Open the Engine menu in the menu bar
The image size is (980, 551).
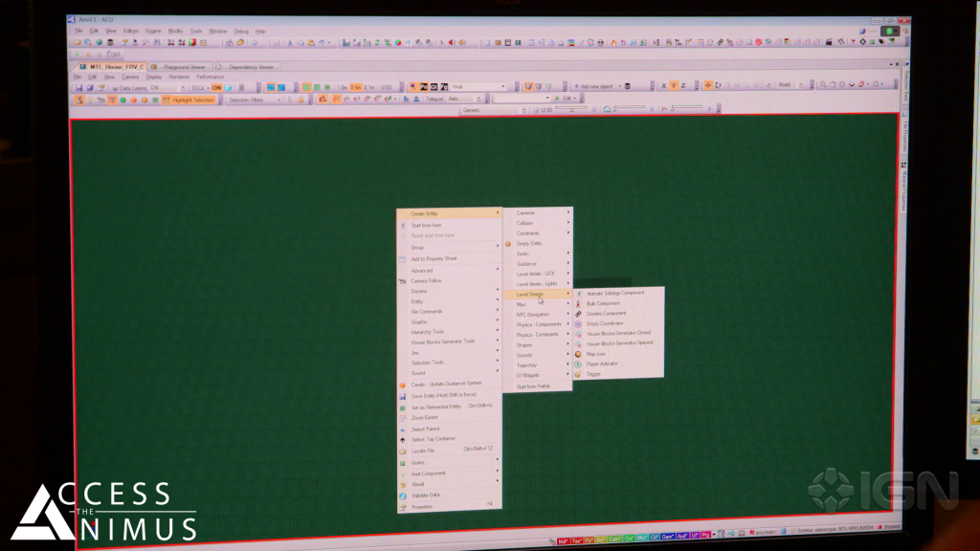[153, 31]
